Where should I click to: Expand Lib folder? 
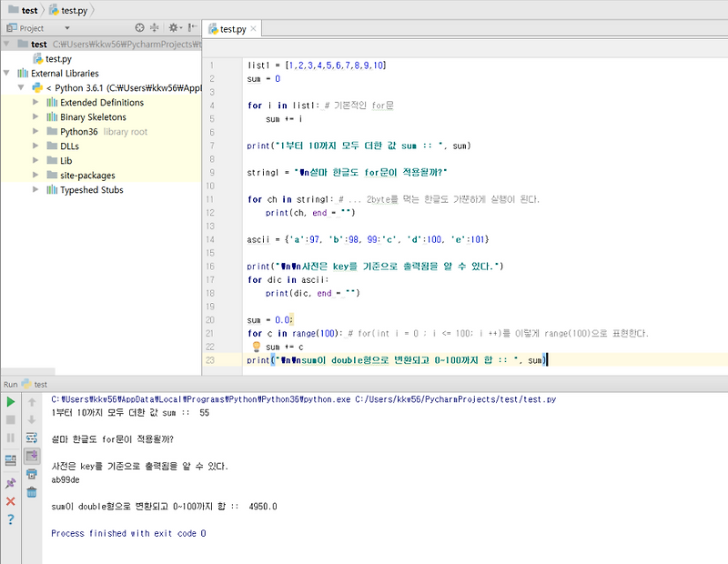click(35, 160)
